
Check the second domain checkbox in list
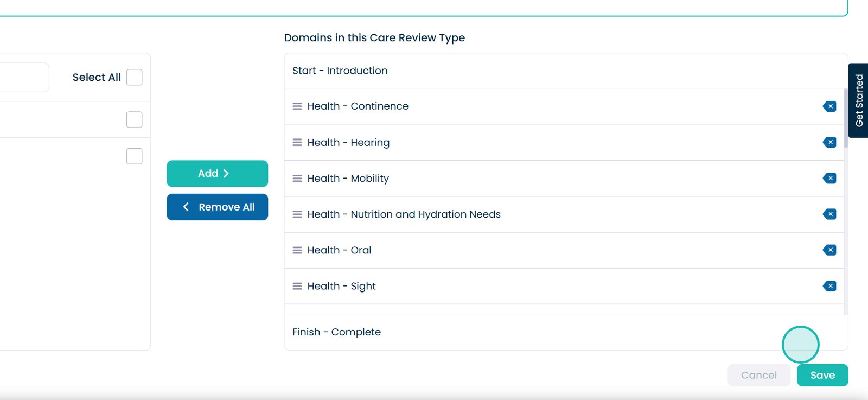(x=134, y=156)
